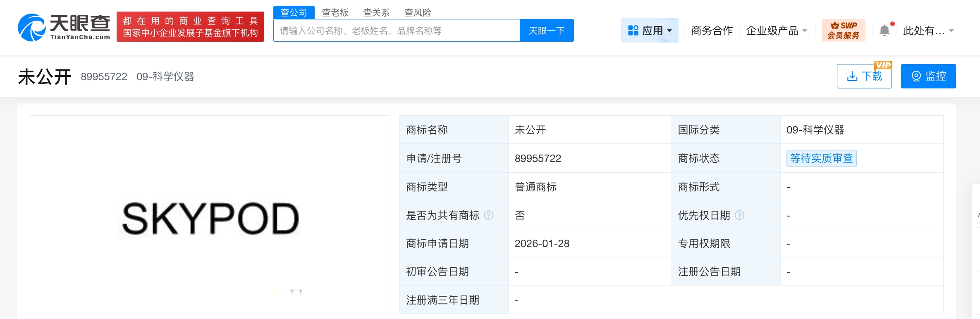The height and width of the screenshot is (319, 980).
Task: Open the 商务合作 link
Action: [712, 31]
